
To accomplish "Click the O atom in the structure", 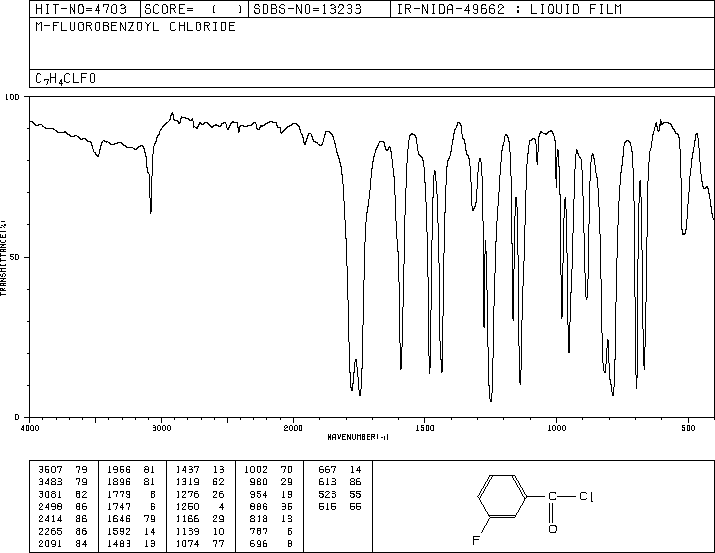I will [553, 529].
